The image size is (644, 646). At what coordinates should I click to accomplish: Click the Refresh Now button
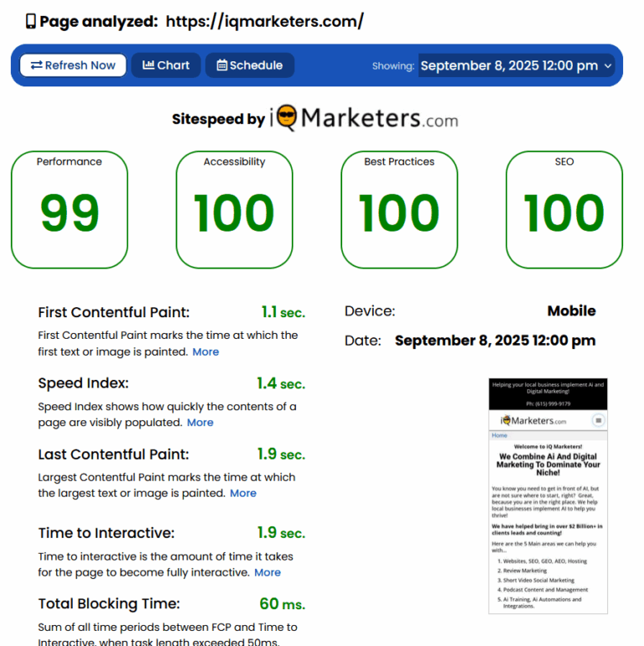tap(73, 65)
